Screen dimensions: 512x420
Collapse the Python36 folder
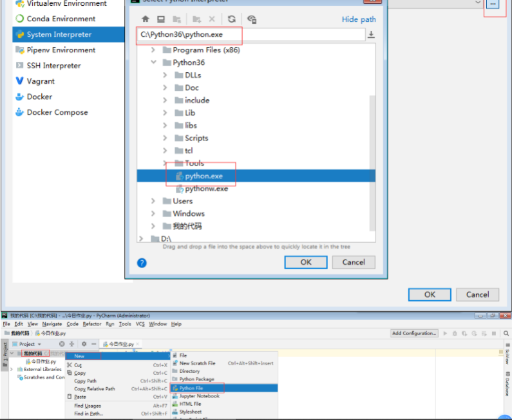153,62
